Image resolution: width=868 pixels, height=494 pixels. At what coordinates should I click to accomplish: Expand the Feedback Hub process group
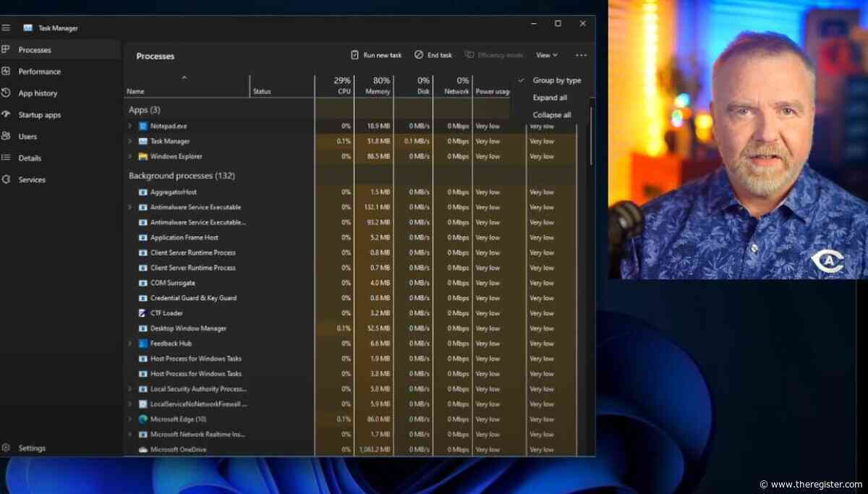click(x=129, y=344)
